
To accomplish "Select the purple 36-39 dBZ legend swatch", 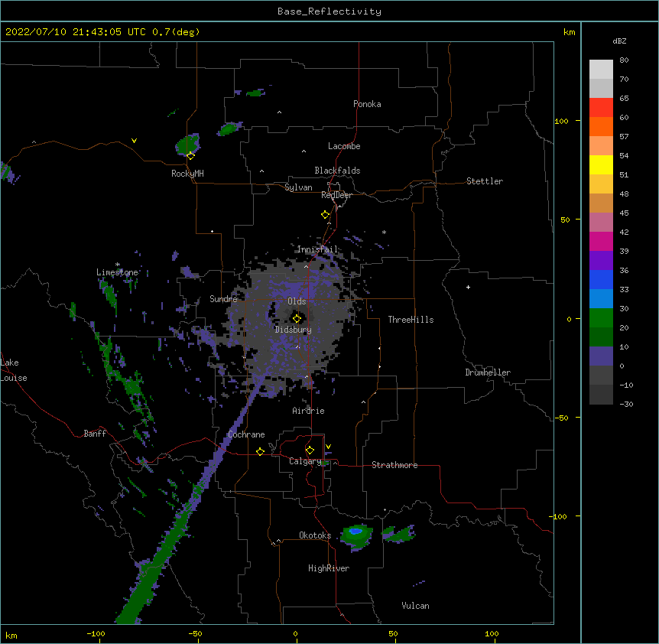I will (601, 261).
